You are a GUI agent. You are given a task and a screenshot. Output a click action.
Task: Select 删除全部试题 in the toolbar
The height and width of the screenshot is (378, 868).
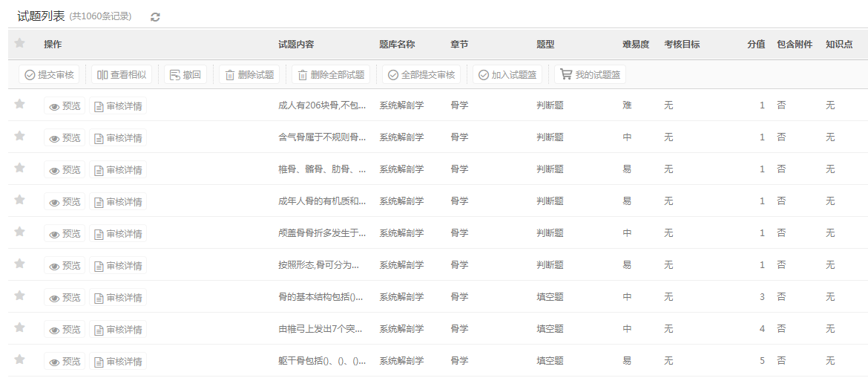(331, 75)
